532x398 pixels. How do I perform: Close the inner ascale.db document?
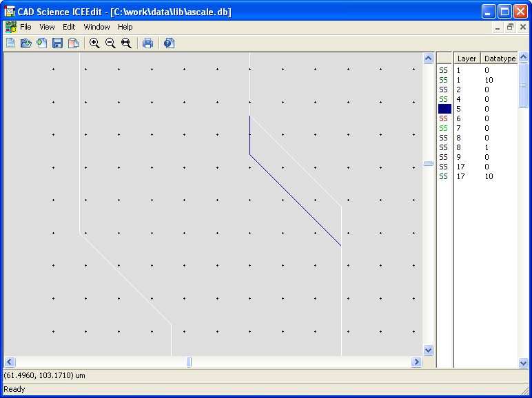pos(523,28)
